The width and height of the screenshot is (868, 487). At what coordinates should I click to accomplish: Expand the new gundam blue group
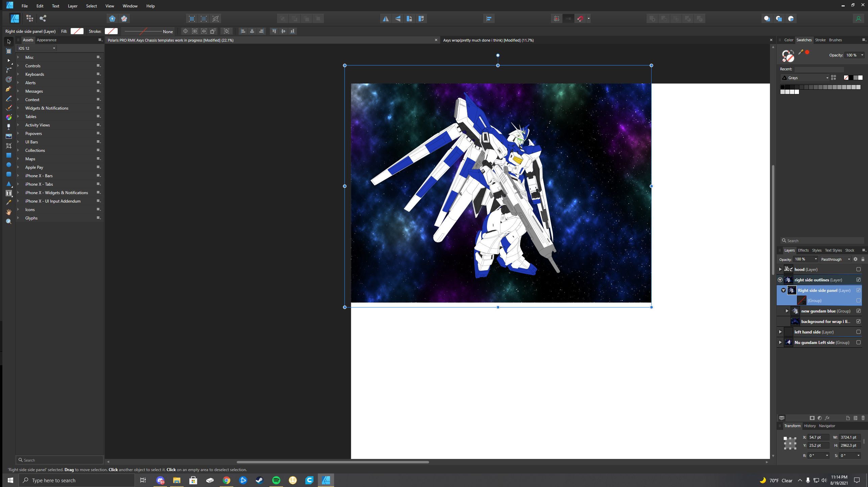(x=787, y=311)
